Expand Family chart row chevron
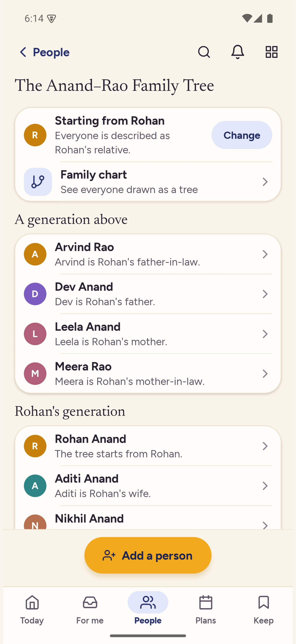Image resolution: width=296 pixels, height=644 pixels. point(265,182)
